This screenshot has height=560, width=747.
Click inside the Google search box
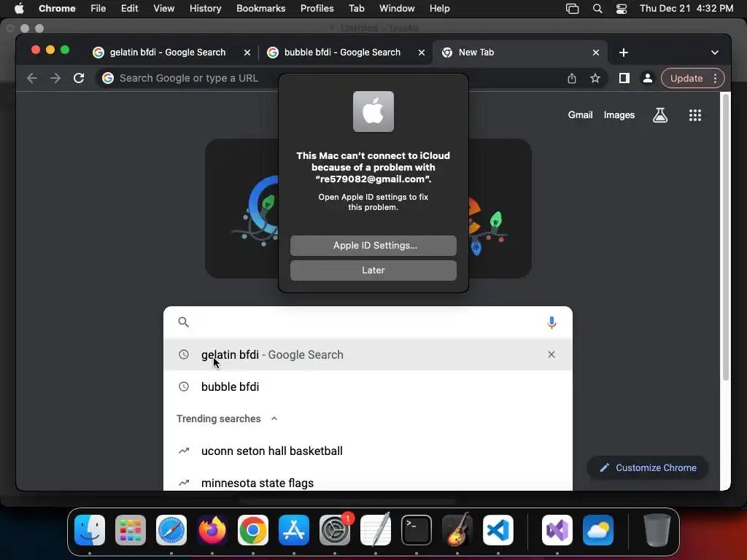click(x=368, y=322)
